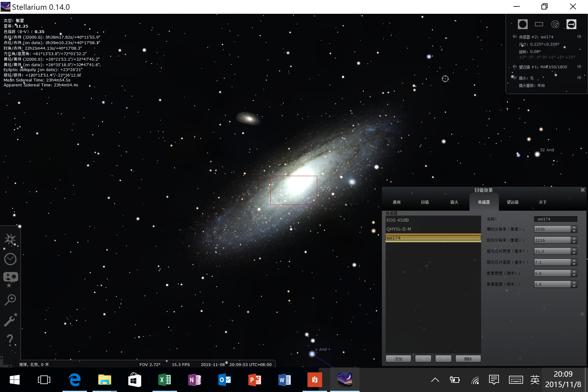Rotate sensor by +15°
588x392 pixels.
[570, 57]
